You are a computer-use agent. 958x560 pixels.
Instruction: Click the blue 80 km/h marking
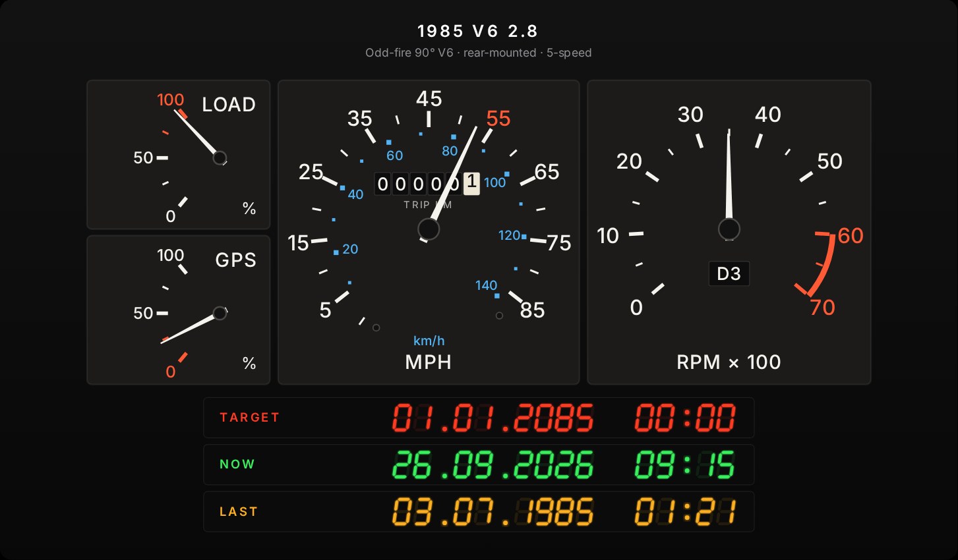coord(450,151)
